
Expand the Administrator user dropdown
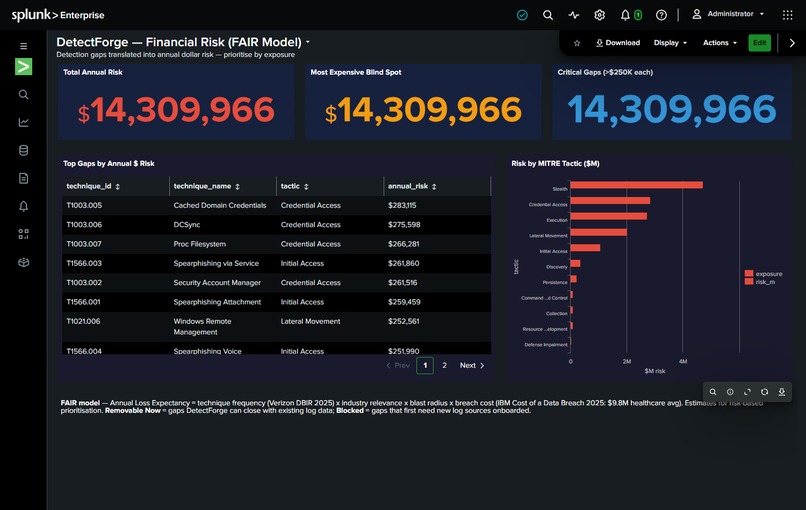(x=728, y=14)
